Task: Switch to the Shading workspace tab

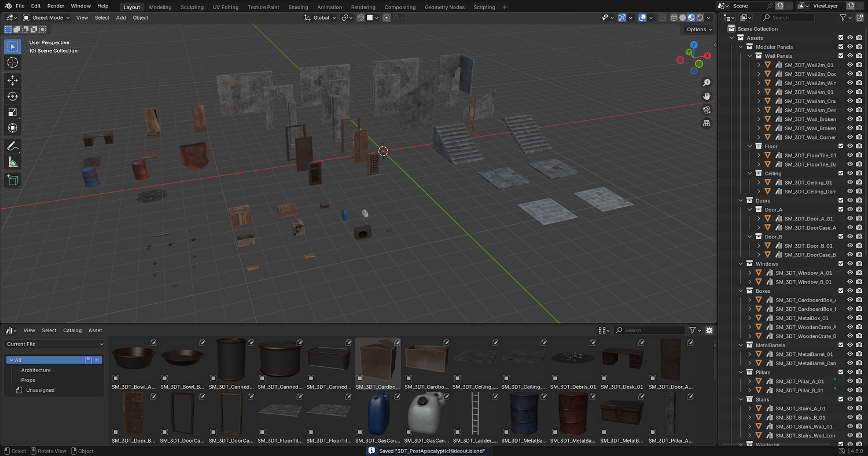Action: [x=298, y=7]
